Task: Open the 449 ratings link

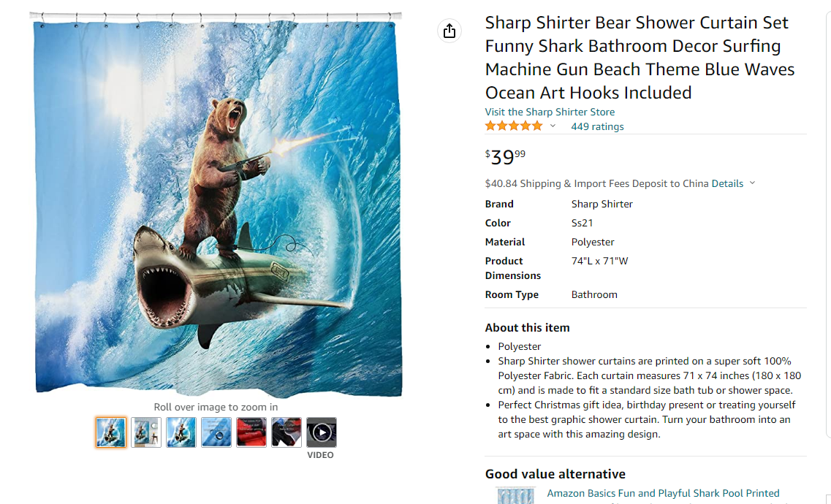Action: pos(597,126)
